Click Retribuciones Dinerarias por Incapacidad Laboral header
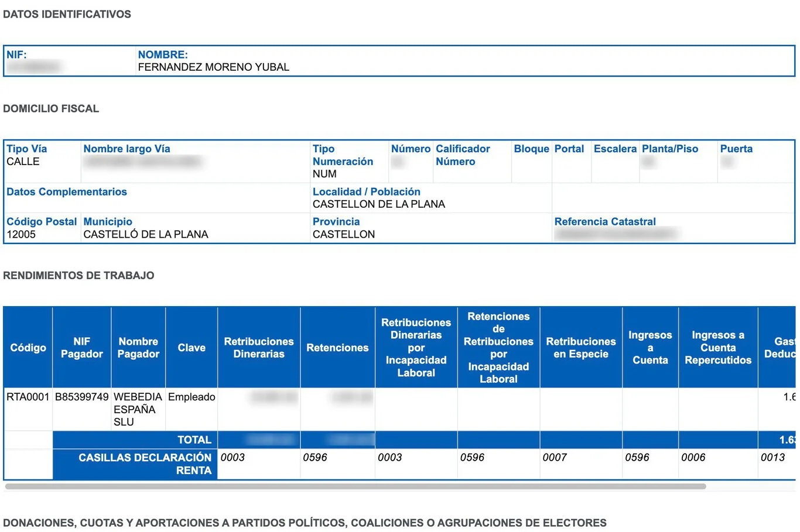 (416, 348)
